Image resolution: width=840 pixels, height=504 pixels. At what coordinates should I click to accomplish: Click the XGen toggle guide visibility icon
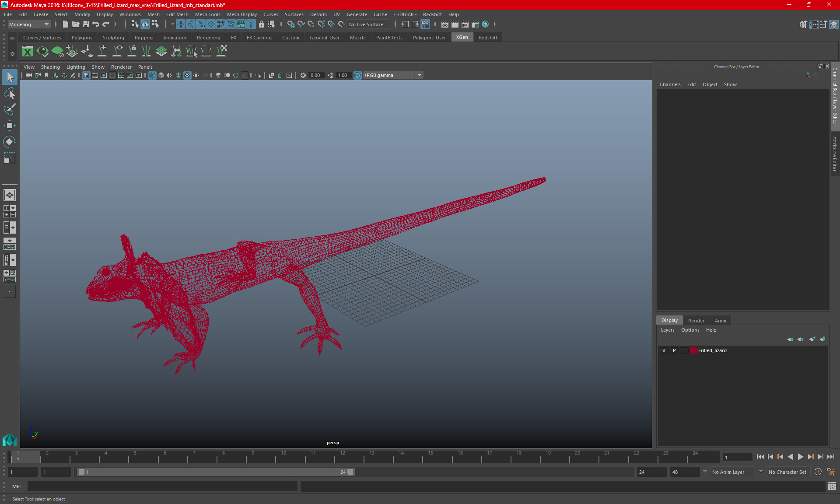(x=117, y=52)
